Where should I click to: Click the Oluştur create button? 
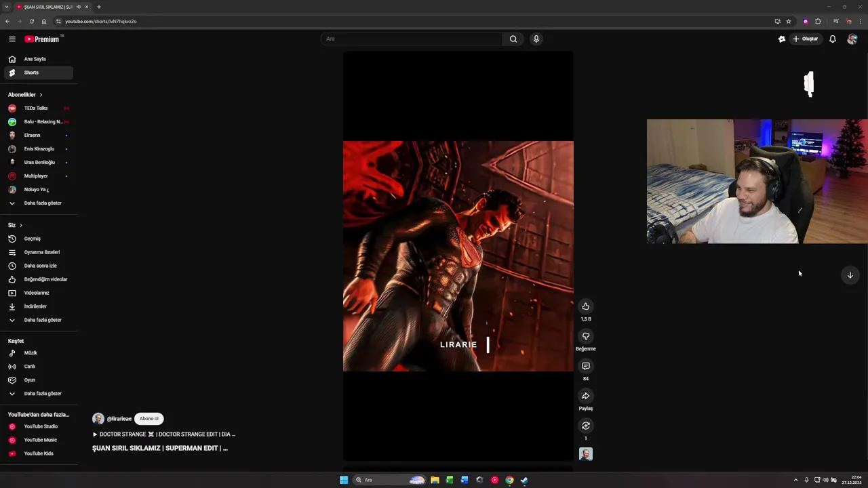pyautogui.click(x=806, y=39)
